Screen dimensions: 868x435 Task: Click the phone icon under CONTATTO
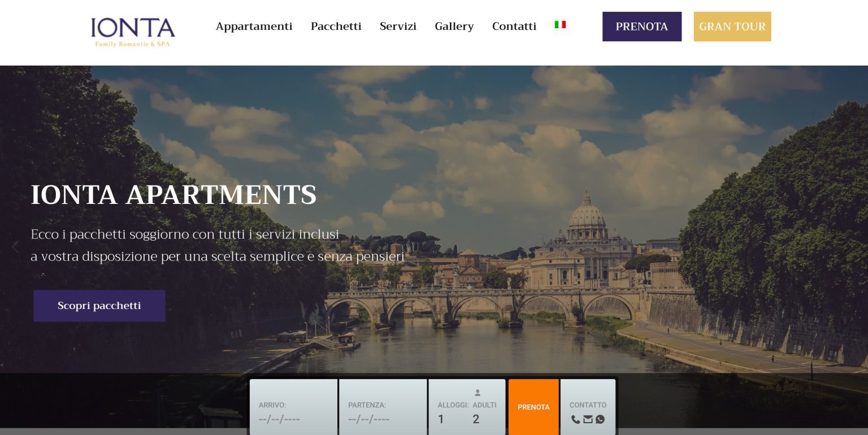click(575, 419)
